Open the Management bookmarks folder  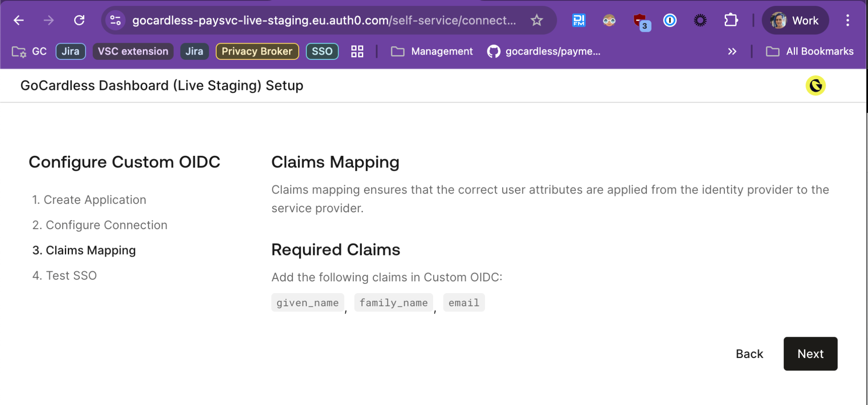tap(431, 51)
